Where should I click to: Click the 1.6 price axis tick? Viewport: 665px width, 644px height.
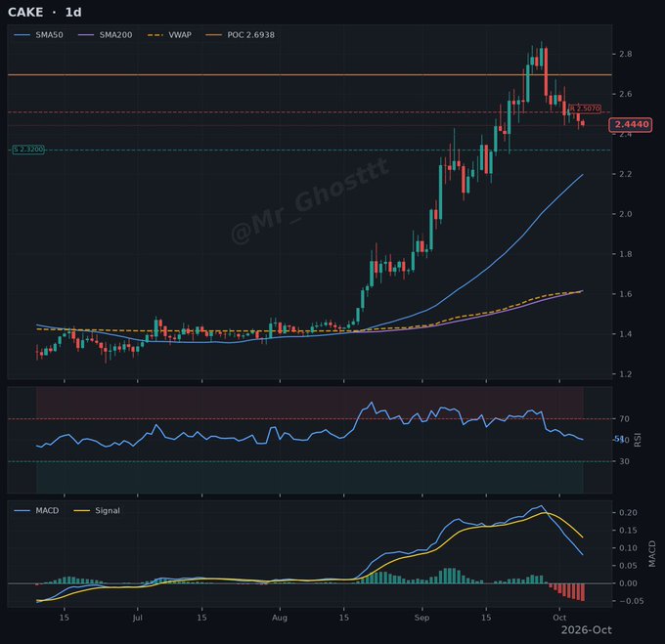coord(626,294)
